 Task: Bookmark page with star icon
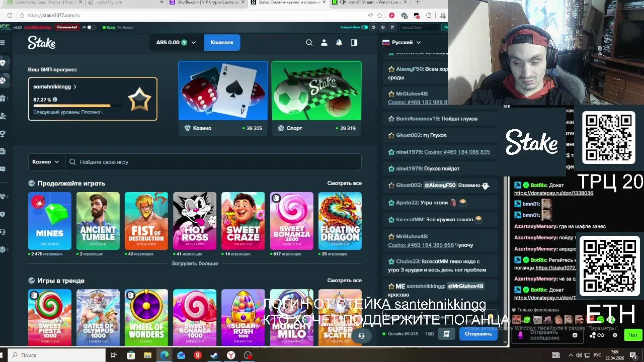point(379,16)
